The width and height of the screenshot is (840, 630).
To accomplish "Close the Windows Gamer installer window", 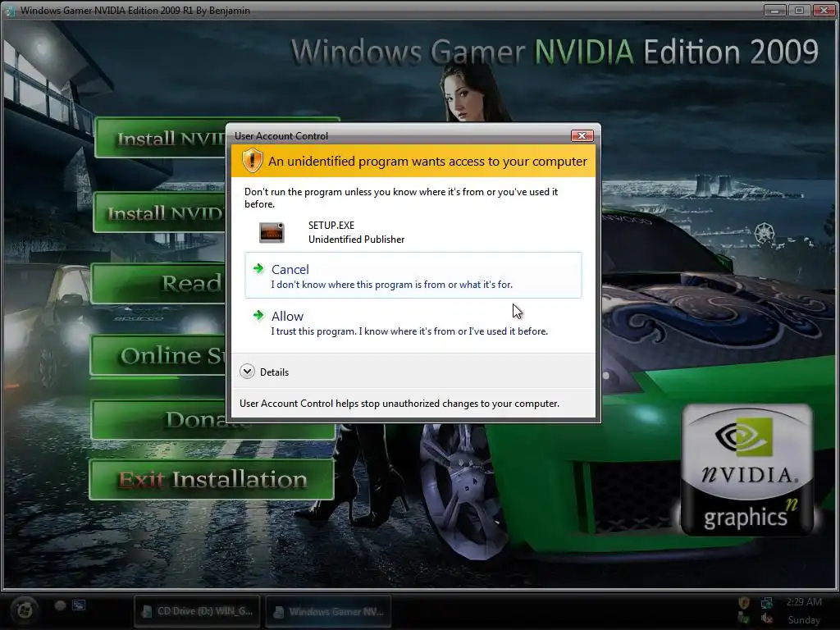I will click(x=824, y=10).
